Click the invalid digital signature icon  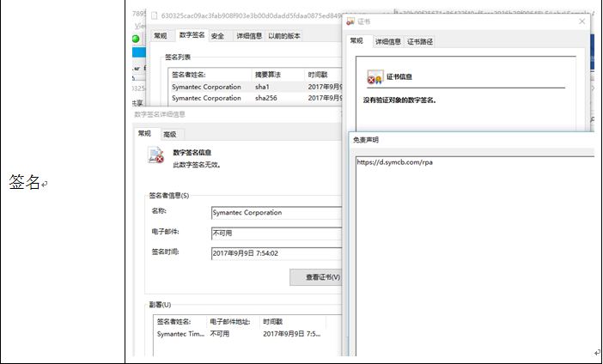coord(155,155)
